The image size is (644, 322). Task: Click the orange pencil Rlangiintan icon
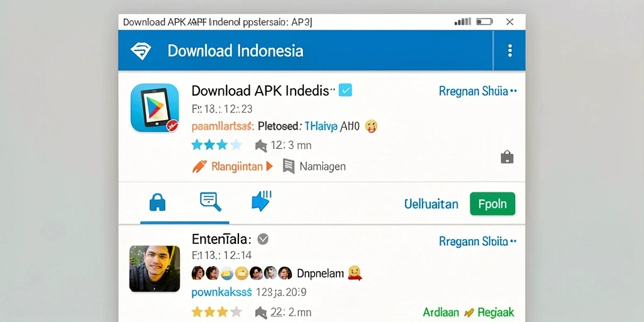coord(199,166)
